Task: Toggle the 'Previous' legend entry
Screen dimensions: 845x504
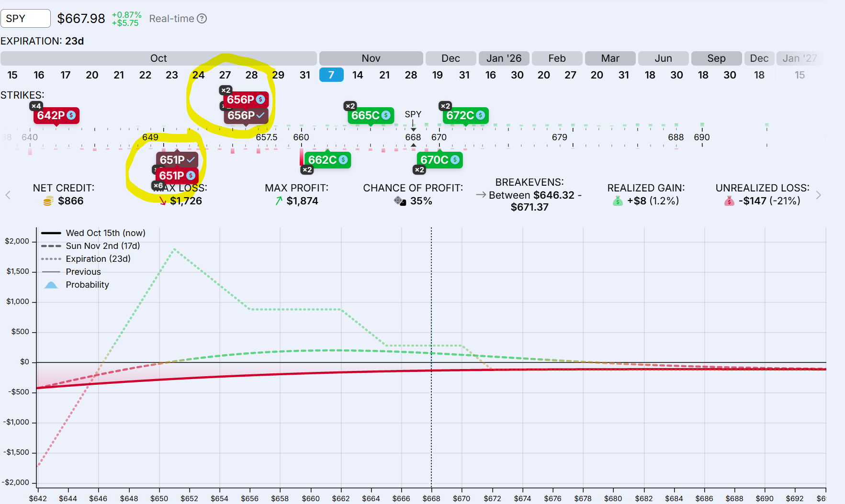Action: click(71, 272)
